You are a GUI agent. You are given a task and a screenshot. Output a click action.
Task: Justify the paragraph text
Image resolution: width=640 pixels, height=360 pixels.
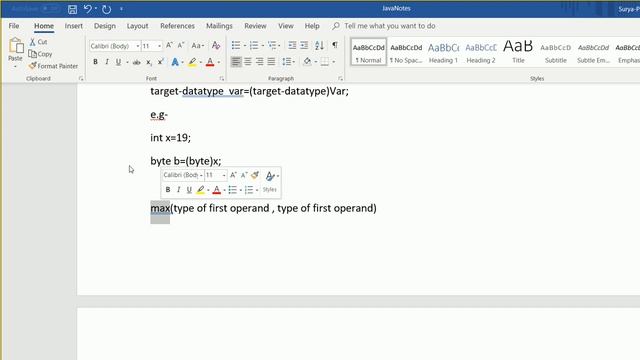271,62
